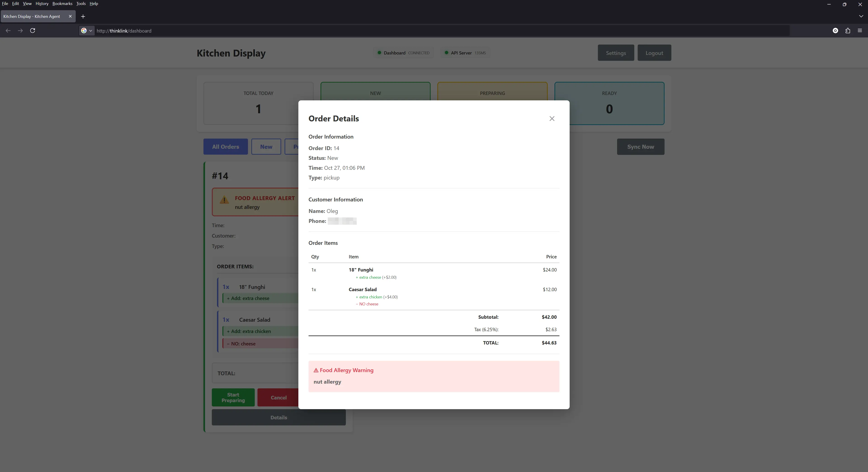Reload the Kitchen Display page
The height and width of the screenshot is (472, 868).
(x=33, y=31)
